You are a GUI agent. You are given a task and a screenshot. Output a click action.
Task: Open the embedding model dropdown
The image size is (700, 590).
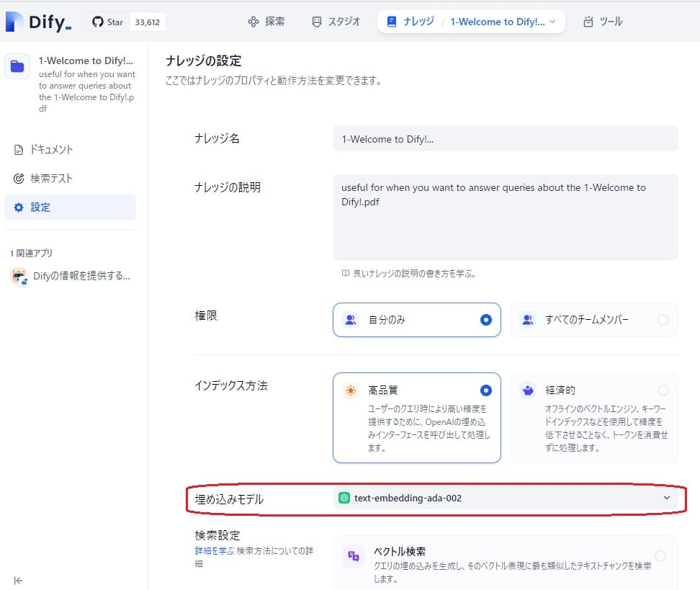(666, 498)
